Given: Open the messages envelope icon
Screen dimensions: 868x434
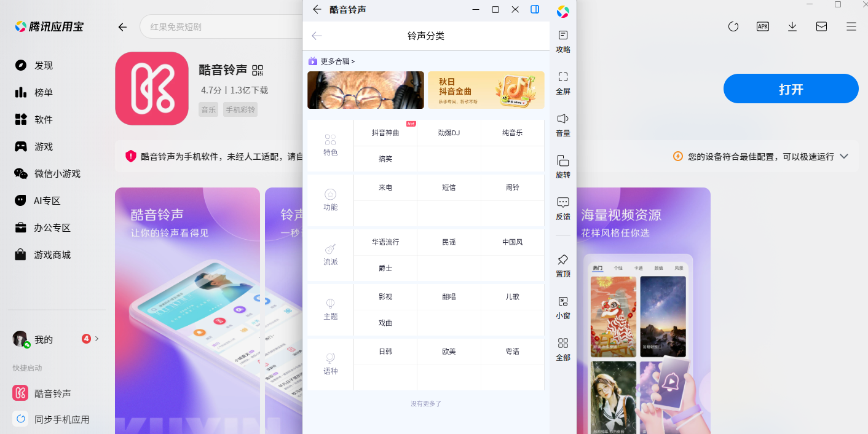Looking at the screenshot, I should 821,26.
